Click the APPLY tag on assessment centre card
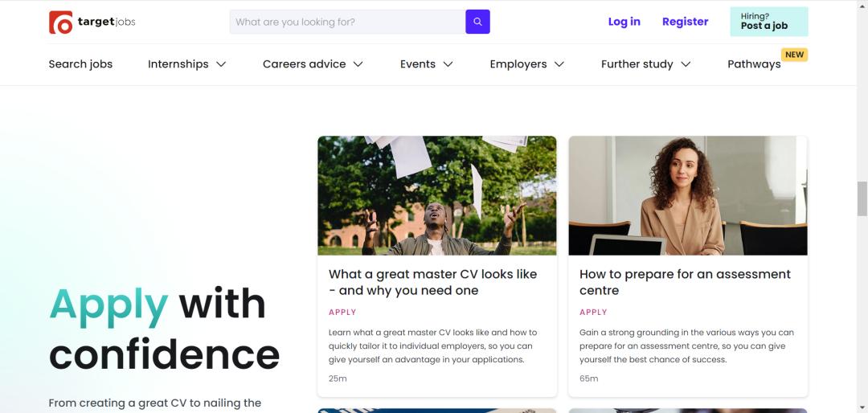 point(593,313)
